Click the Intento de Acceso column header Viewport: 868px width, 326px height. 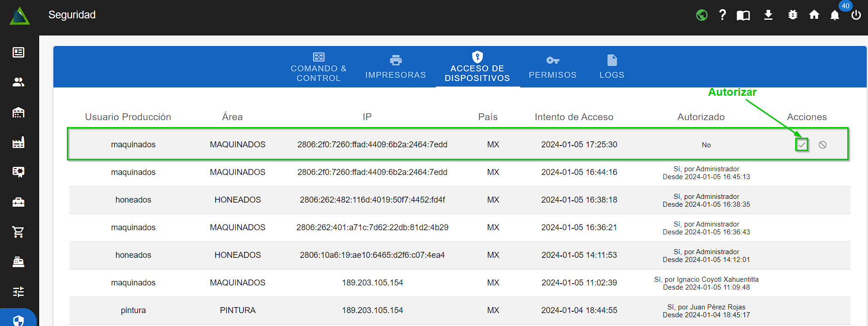tap(574, 117)
